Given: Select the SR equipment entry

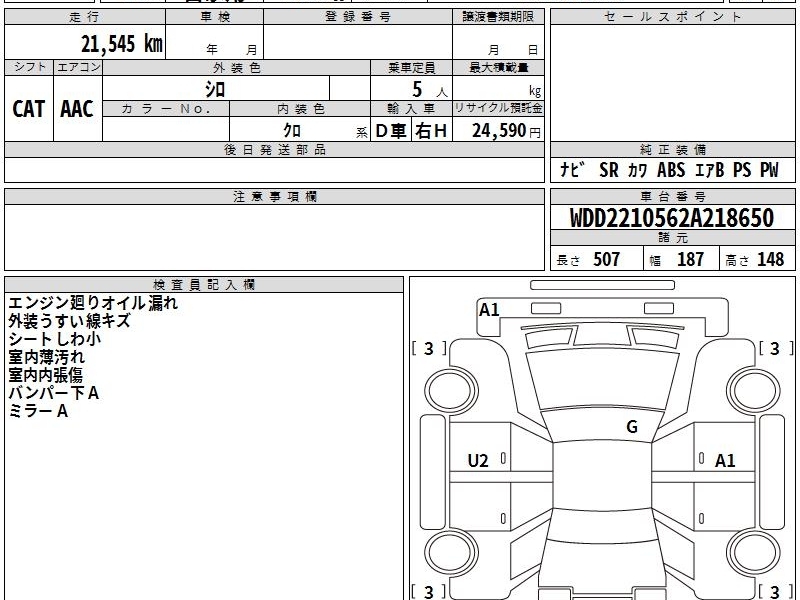Looking at the screenshot, I should coord(609,169).
